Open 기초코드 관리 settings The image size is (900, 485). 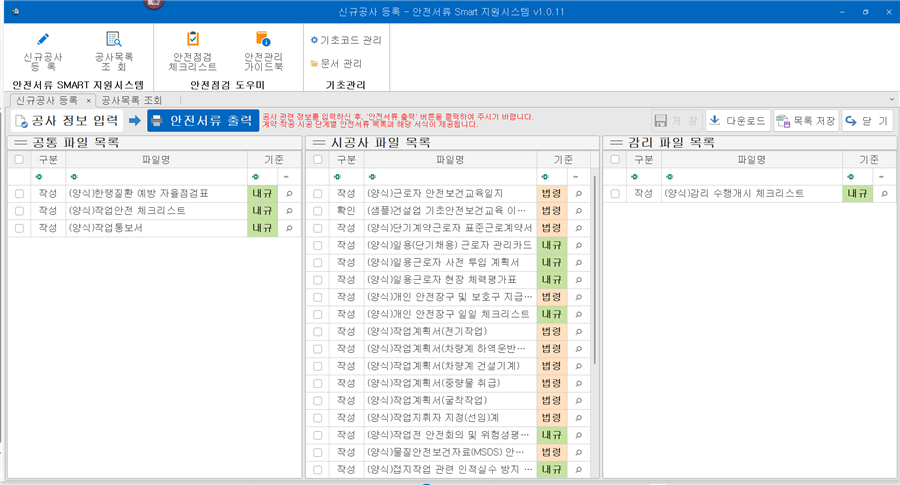346,40
